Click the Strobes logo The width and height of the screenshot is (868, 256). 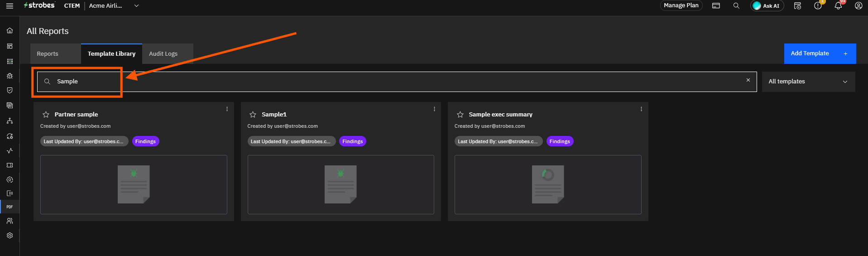point(39,5)
